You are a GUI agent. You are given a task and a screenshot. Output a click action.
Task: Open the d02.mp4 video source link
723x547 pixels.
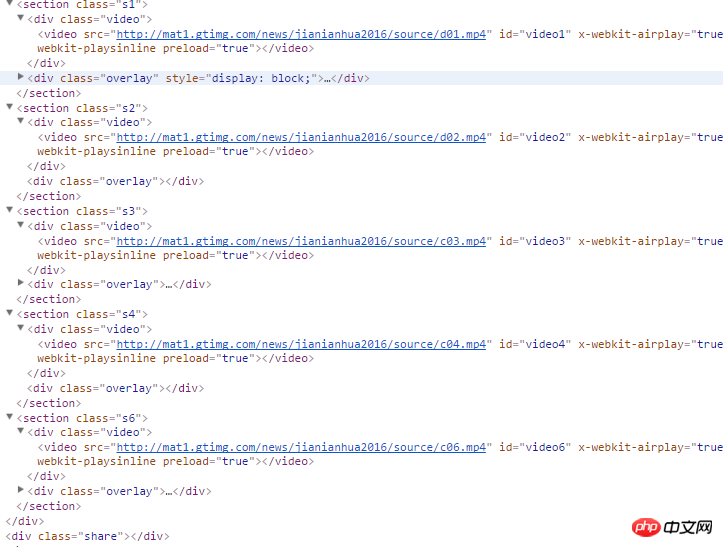[301, 137]
